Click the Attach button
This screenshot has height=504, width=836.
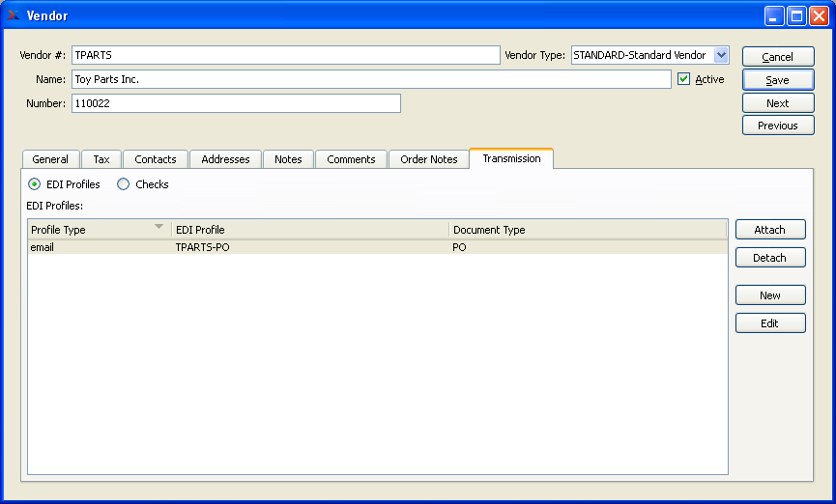point(770,230)
